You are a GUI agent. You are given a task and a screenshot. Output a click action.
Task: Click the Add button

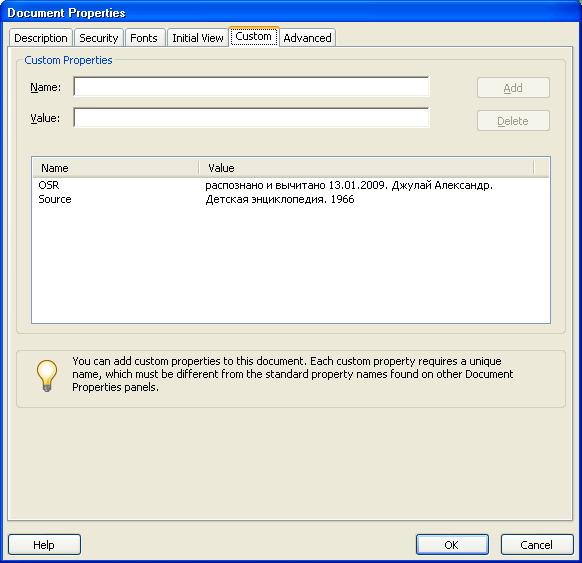tap(513, 88)
